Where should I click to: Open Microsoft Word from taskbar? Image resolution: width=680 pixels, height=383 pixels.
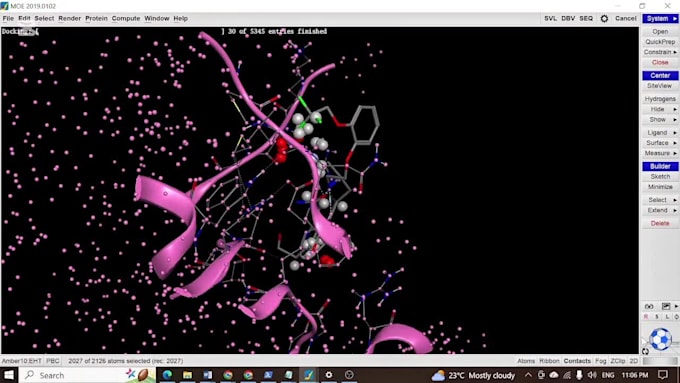point(207,375)
